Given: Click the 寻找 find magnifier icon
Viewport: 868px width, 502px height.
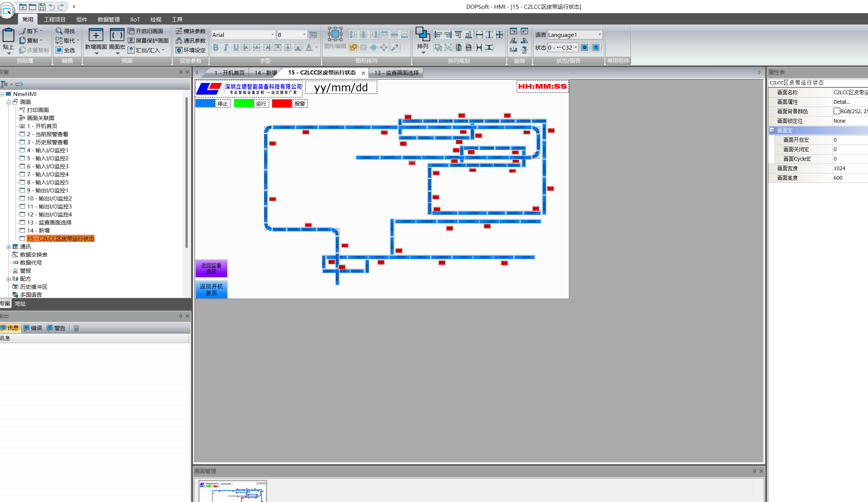Looking at the screenshot, I should (x=59, y=31).
